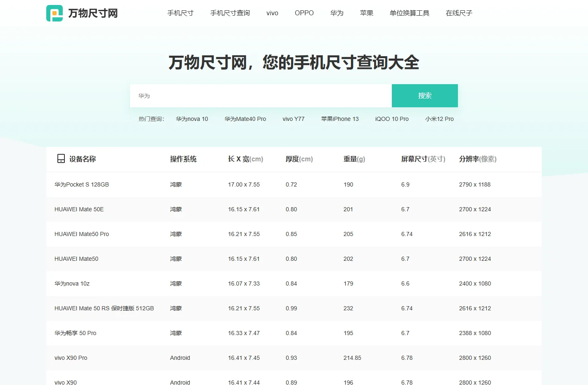Click the main page heading text

click(x=294, y=63)
